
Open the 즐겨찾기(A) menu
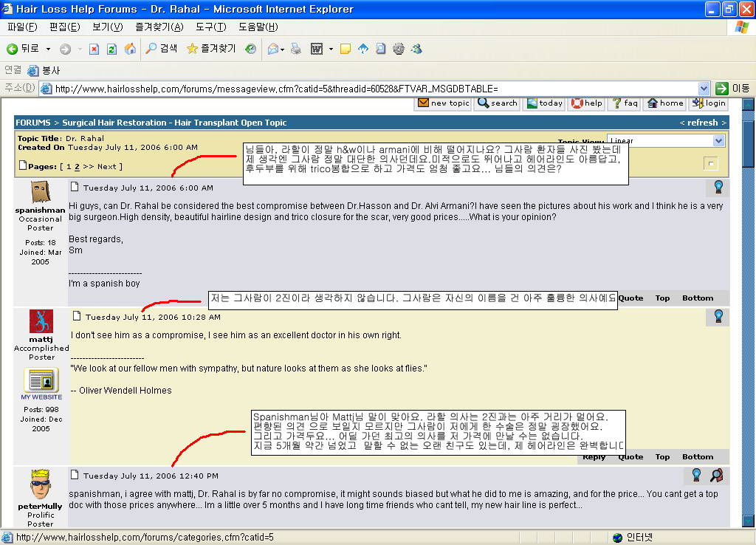[x=159, y=27]
